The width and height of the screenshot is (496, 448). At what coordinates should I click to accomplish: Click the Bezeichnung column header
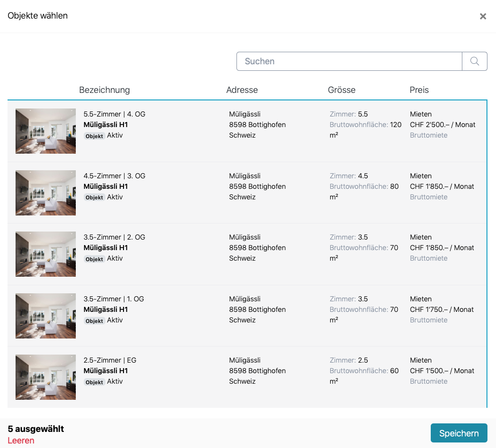point(104,90)
